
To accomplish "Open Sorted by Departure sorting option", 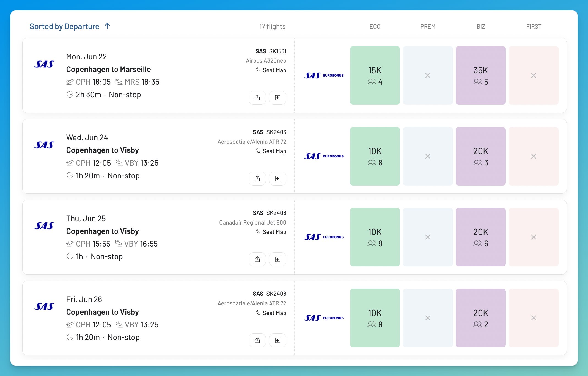I will [64, 26].
